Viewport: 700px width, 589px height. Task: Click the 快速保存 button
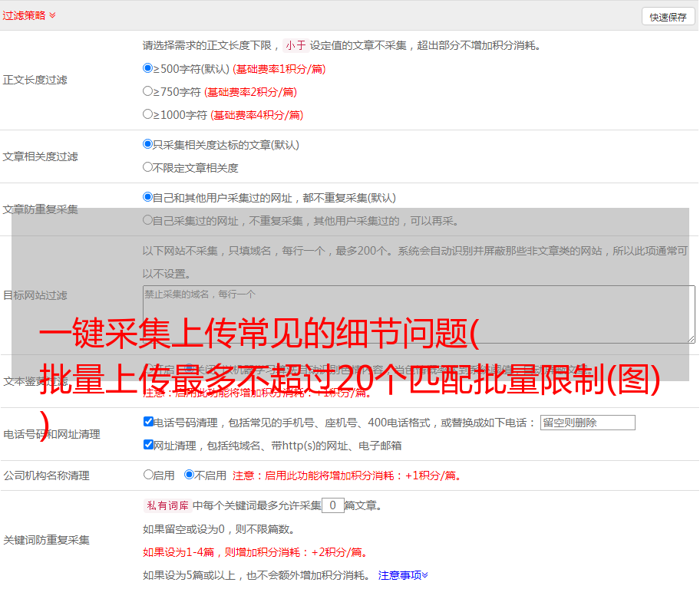pyautogui.click(x=668, y=17)
